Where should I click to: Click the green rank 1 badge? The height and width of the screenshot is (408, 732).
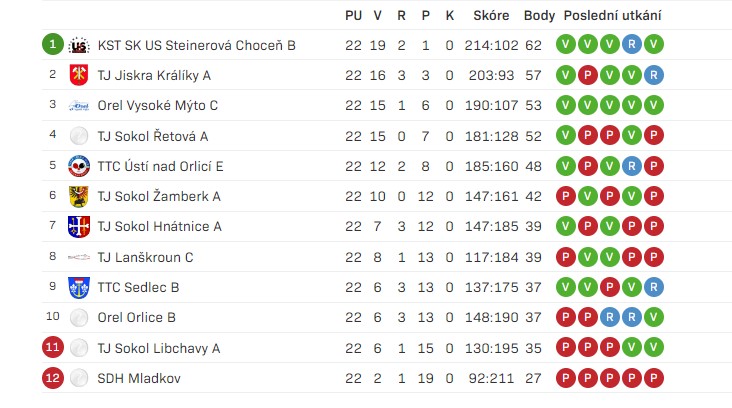coord(53,44)
